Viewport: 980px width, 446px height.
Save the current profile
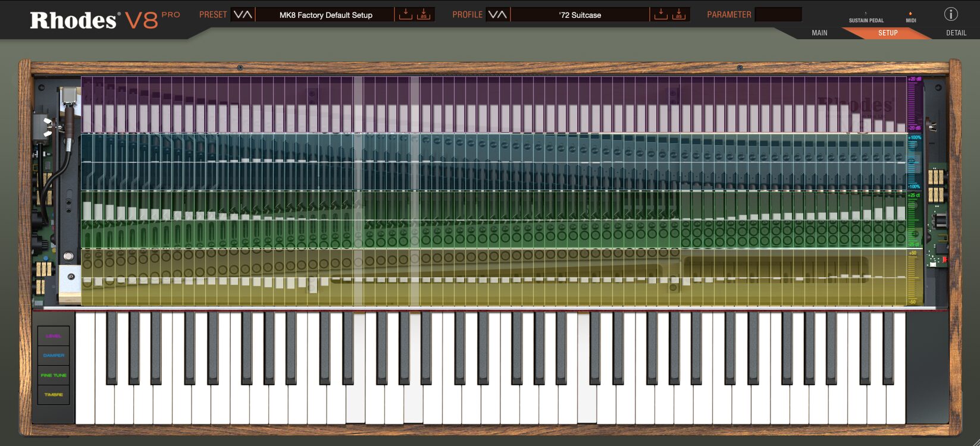660,14
